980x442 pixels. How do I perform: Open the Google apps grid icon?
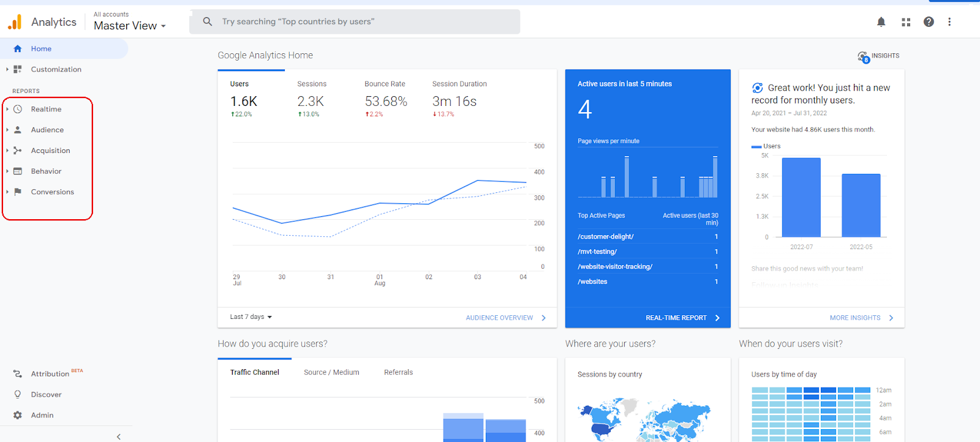906,22
